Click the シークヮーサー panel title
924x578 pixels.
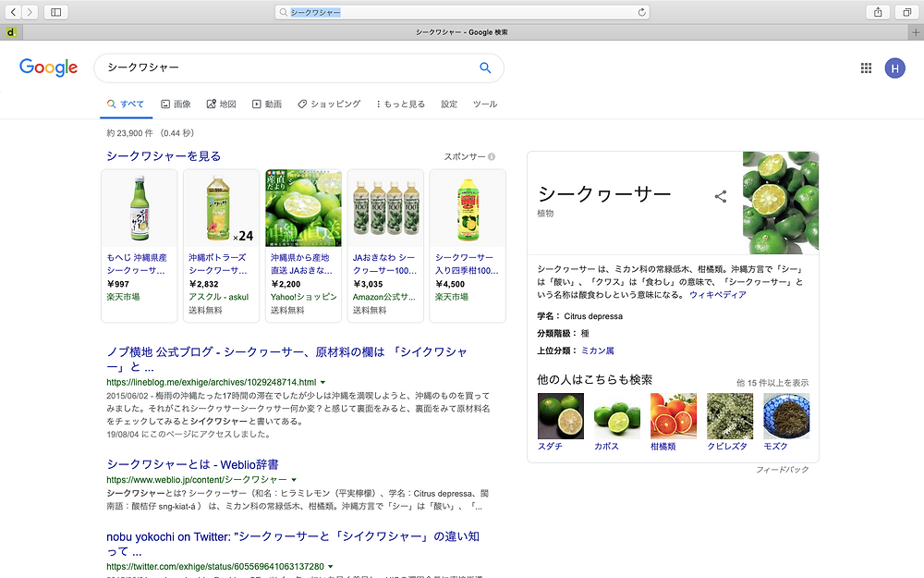(604, 194)
